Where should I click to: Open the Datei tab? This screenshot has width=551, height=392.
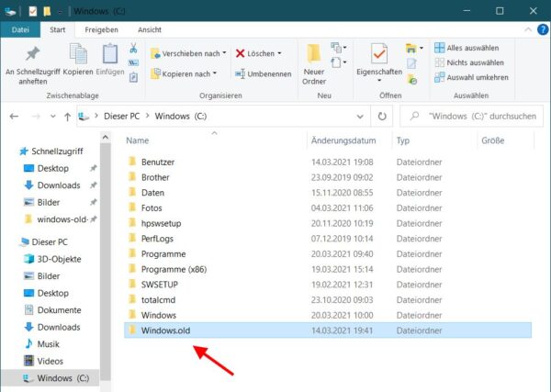(x=20, y=30)
